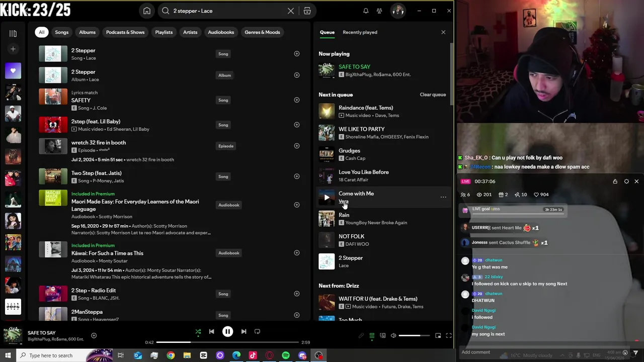Add 'wretch 32 fire in booth' episode

point(297,146)
